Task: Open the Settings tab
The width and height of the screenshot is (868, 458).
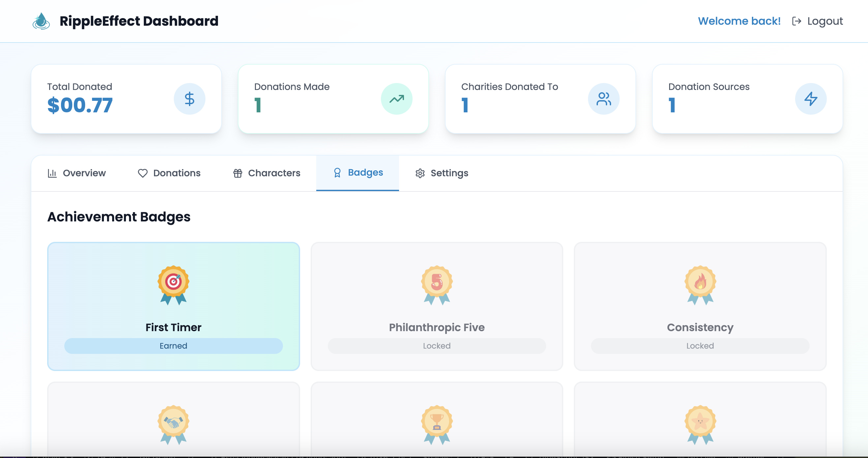Action: tap(442, 173)
